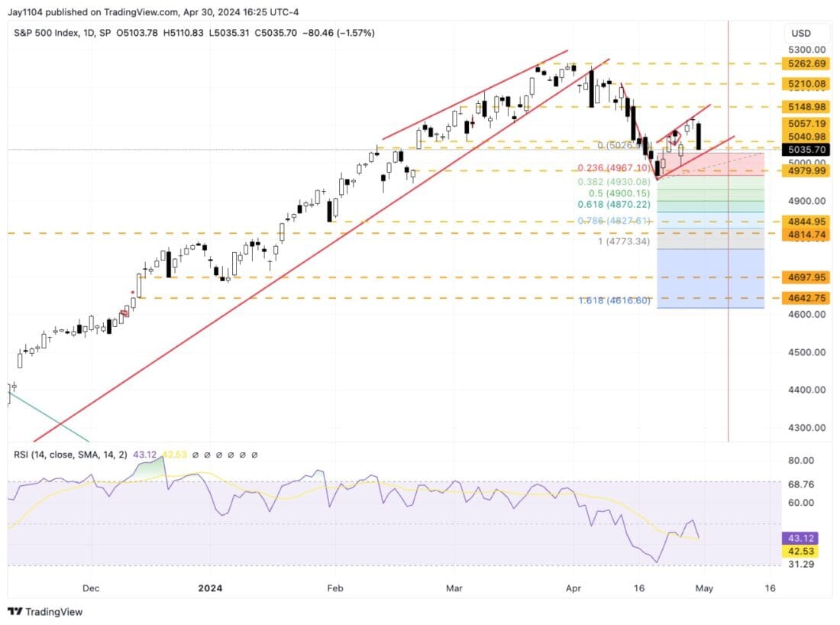Click the purple 43.12 value in RSI legend
Image resolution: width=840 pixels, height=625 pixels.
coord(144,455)
